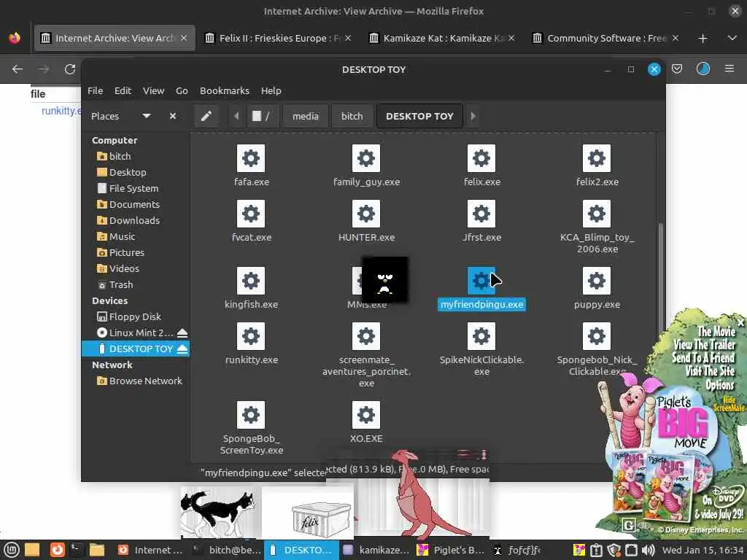The height and width of the screenshot is (560, 747).
Task: Eject the Linux Mint disc
Action: point(182,332)
